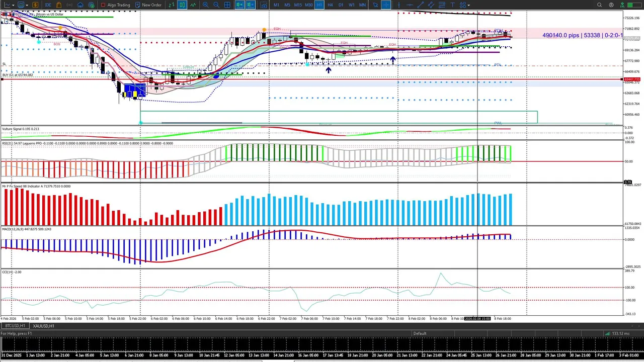Click the Vulture Signal indicator label
The width and height of the screenshot is (644, 362).
pyautogui.click(x=21, y=129)
